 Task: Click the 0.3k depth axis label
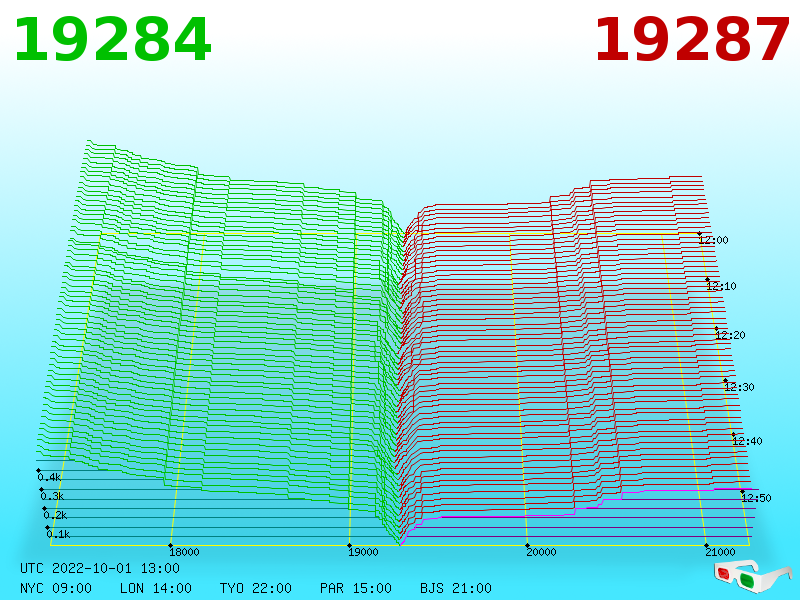click(53, 496)
